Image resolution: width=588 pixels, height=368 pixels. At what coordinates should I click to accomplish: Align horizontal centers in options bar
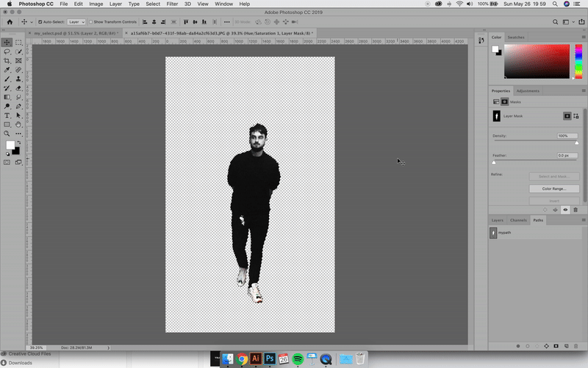[x=154, y=22]
